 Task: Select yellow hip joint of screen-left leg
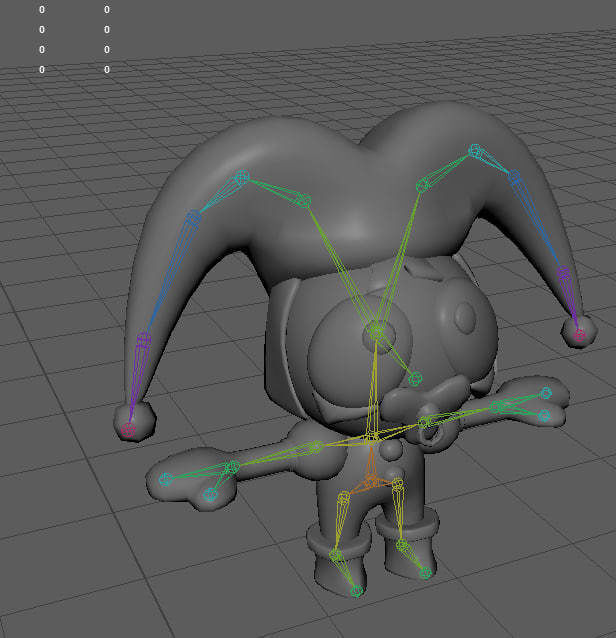[x=343, y=497]
